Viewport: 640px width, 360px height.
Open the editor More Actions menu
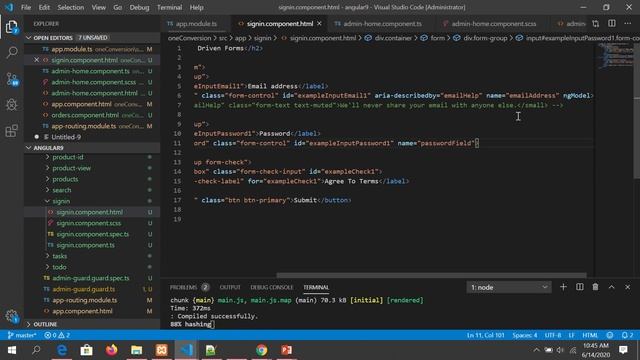click(x=627, y=24)
